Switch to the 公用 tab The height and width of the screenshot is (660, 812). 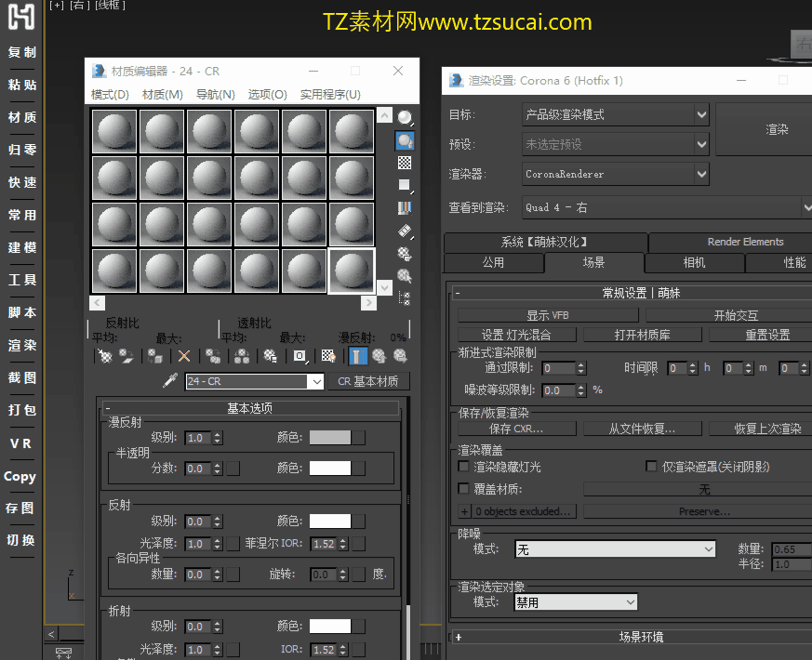coord(494,262)
